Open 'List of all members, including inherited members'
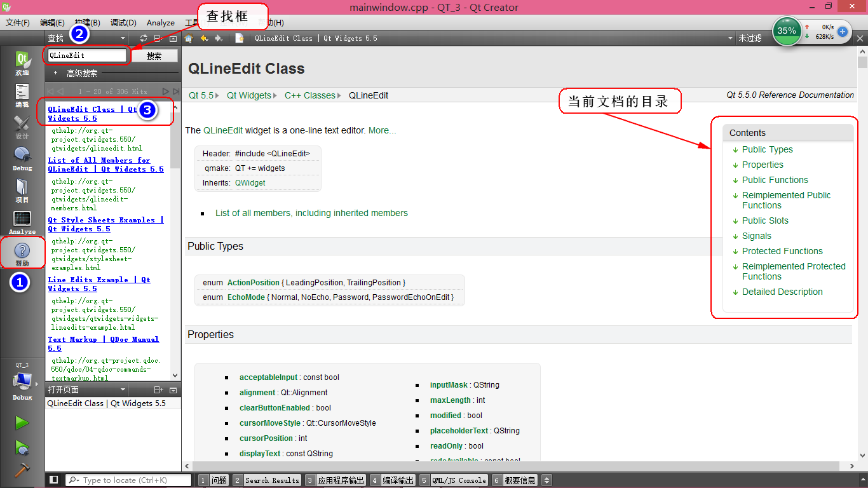 pyautogui.click(x=311, y=213)
